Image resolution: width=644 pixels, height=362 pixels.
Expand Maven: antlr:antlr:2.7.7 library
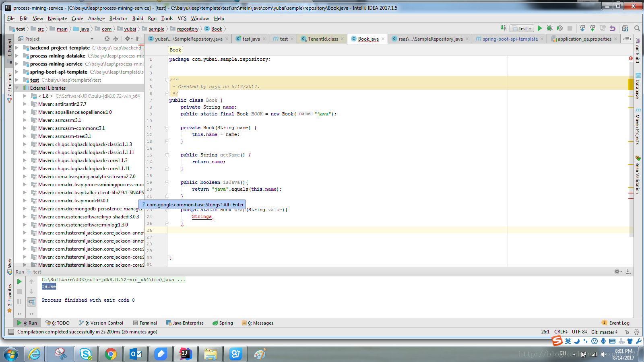(x=25, y=104)
